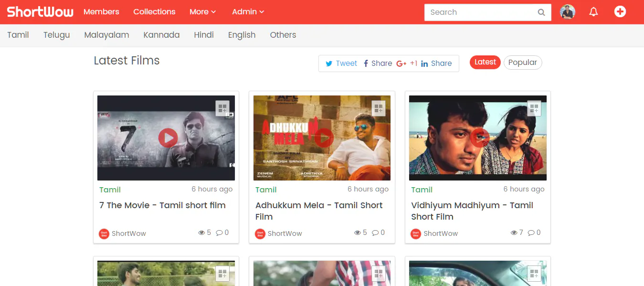Select the Kannada language tab
The image size is (644, 286).
pyautogui.click(x=161, y=35)
